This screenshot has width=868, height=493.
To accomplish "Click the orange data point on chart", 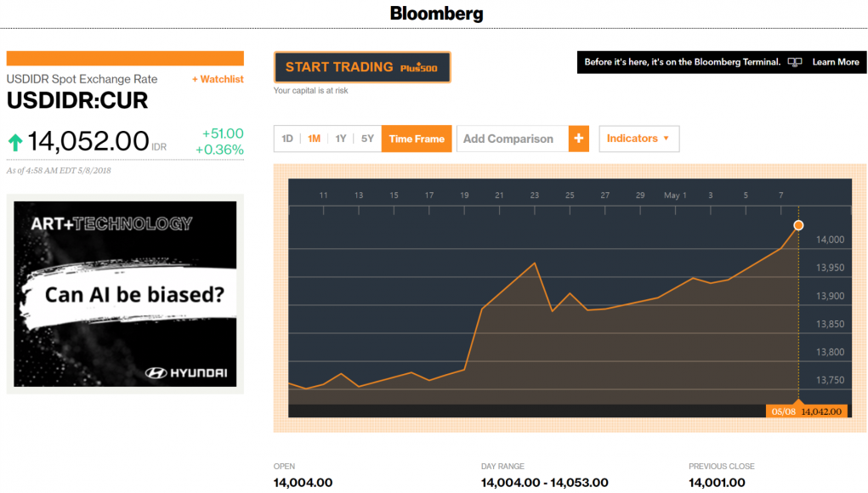I will coord(797,225).
